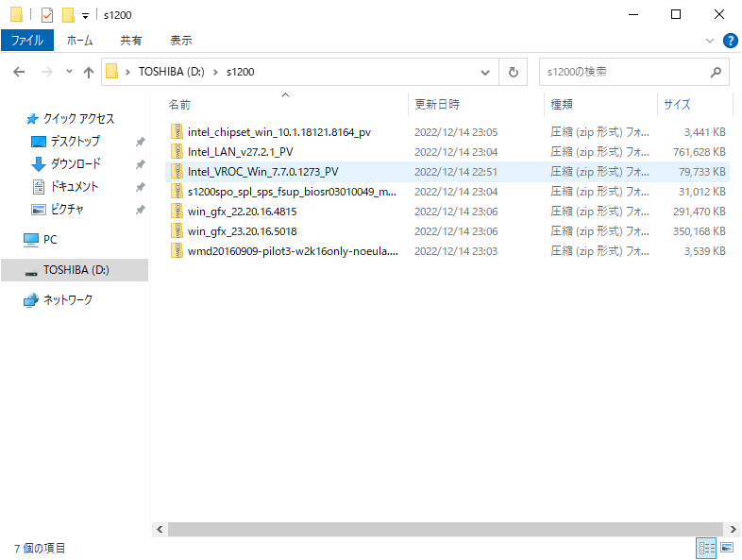
Task: Go back with the left arrow button
Action: (19, 72)
